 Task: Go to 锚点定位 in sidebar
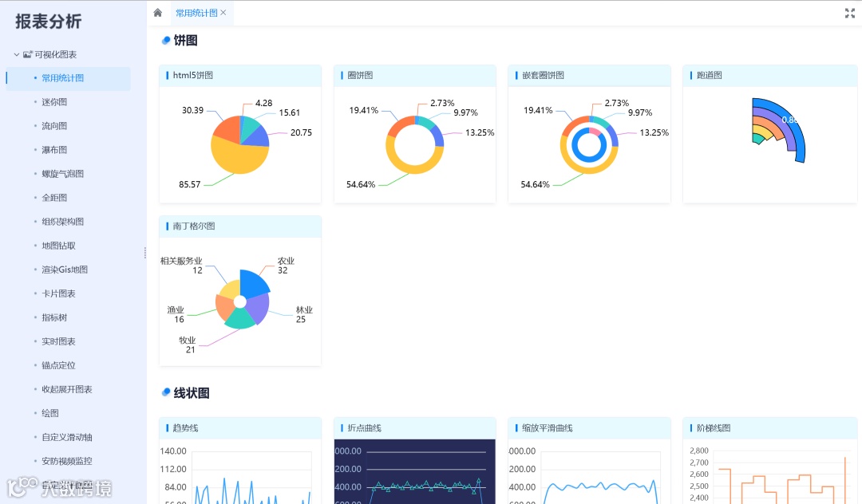(59, 366)
